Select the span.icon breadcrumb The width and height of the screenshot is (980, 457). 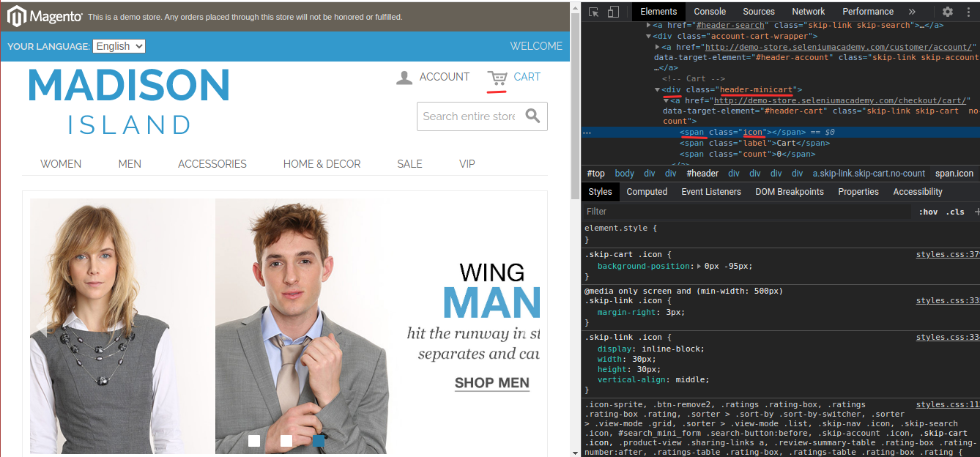coord(954,174)
